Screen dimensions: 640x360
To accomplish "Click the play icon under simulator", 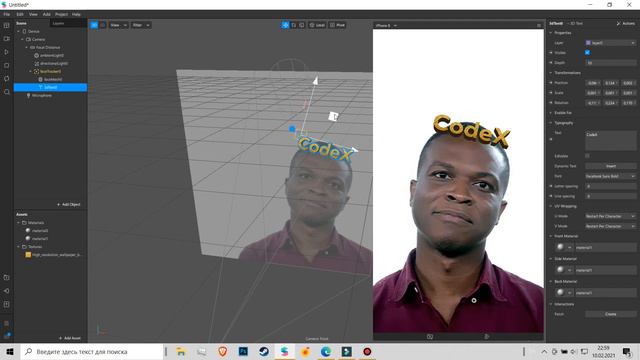I will [x=487, y=337].
